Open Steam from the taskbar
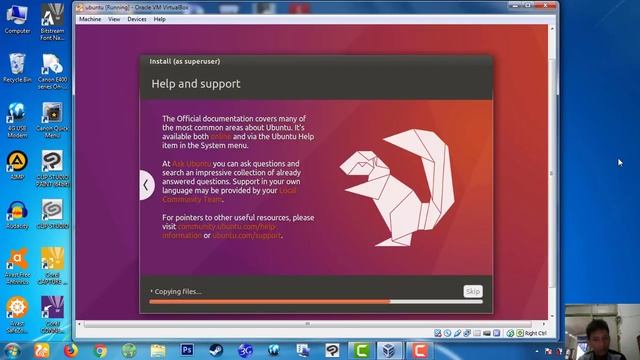This screenshot has width=640, height=360. [x=216, y=350]
